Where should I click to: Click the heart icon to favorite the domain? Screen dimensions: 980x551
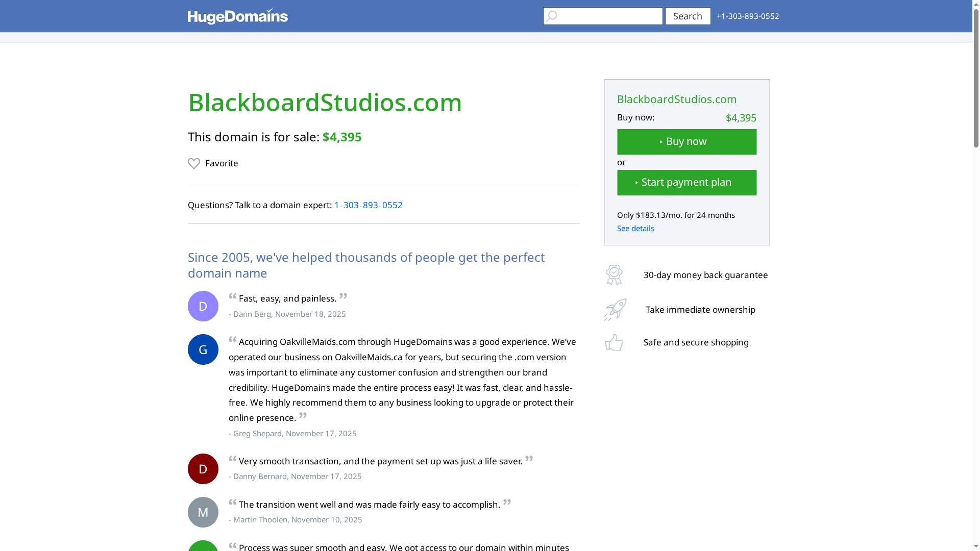click(x=194, y=163)
